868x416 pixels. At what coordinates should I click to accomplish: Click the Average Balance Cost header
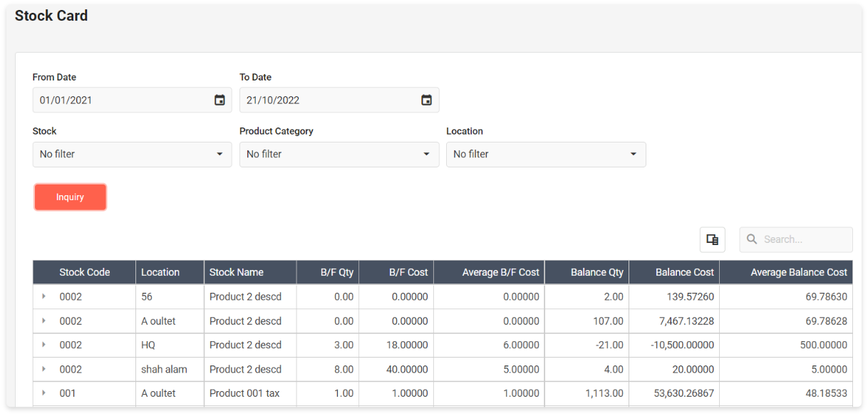click(x=798, y=272)
